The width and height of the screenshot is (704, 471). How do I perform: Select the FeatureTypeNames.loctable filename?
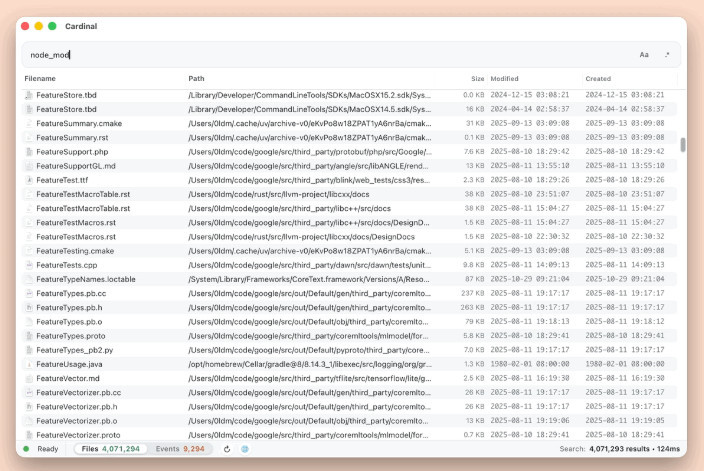[86, 279]
